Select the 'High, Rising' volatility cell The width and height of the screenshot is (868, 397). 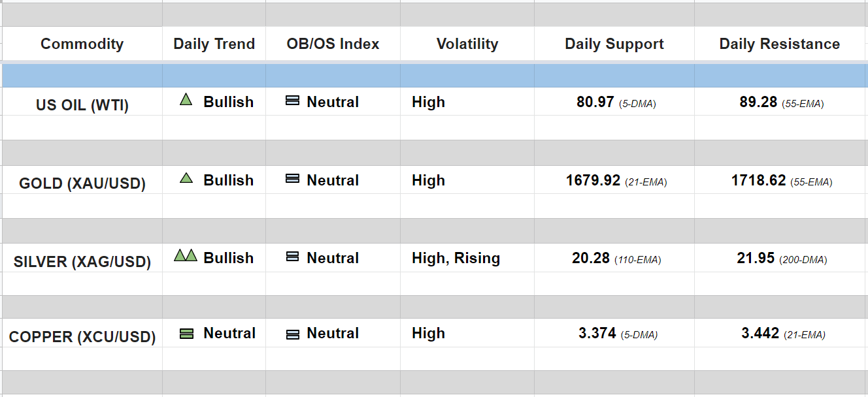[456, 259]
